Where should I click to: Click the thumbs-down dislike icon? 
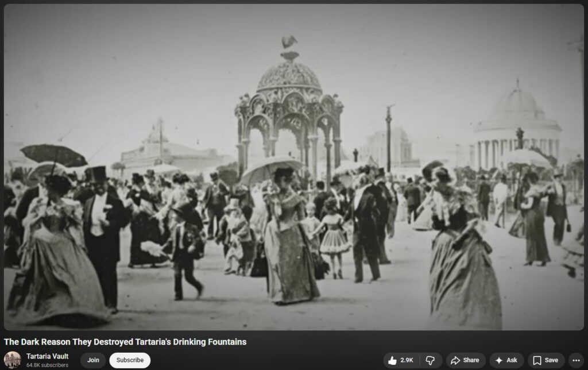pyautogui.click(x=431, y=360)
